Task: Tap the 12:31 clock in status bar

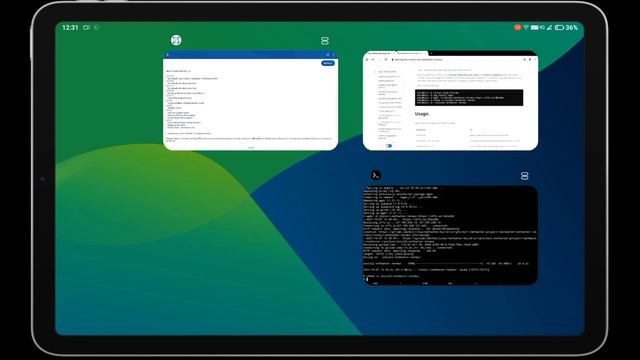Action: 70,27
